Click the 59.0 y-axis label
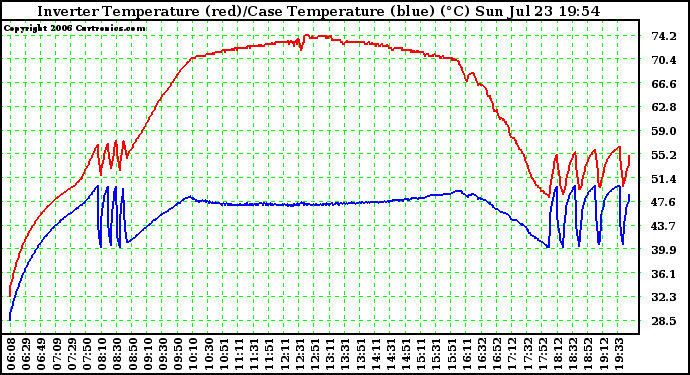This screenshot has width=690, height=375. pos(664,131)
